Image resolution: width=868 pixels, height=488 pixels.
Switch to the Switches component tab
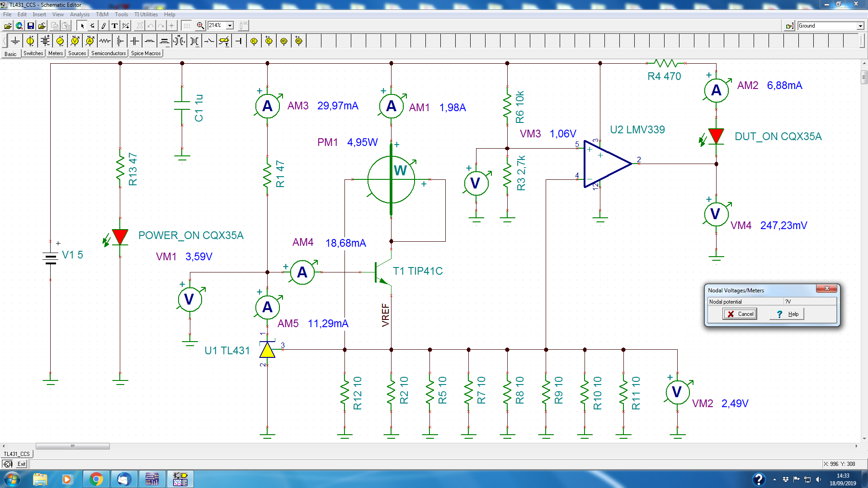point(33,53)
